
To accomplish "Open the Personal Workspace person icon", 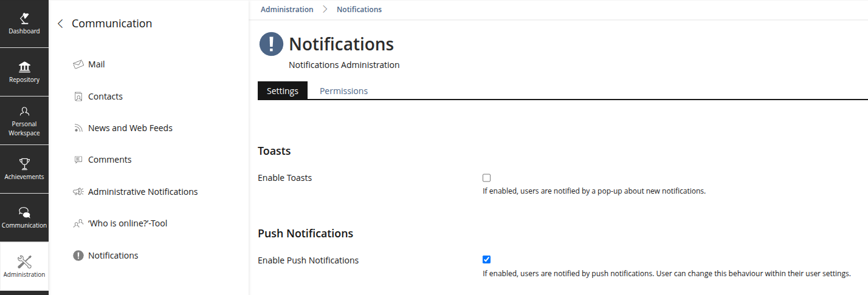I will coord(24,112).
